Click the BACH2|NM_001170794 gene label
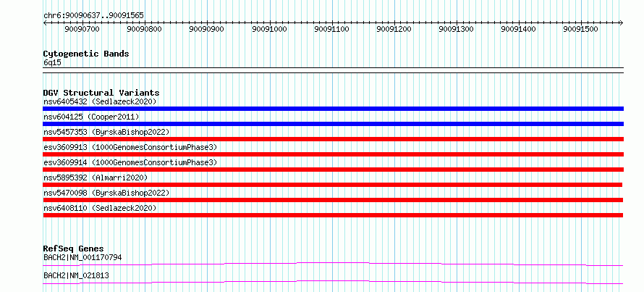Screen dimensions: 644x292 [x=82, y=257]
